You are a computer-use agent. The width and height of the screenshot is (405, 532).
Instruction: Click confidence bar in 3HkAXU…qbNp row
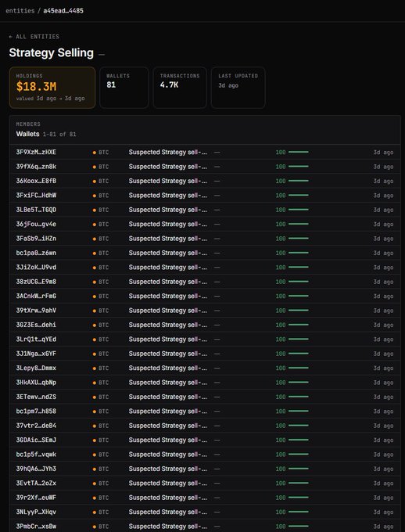299,382
